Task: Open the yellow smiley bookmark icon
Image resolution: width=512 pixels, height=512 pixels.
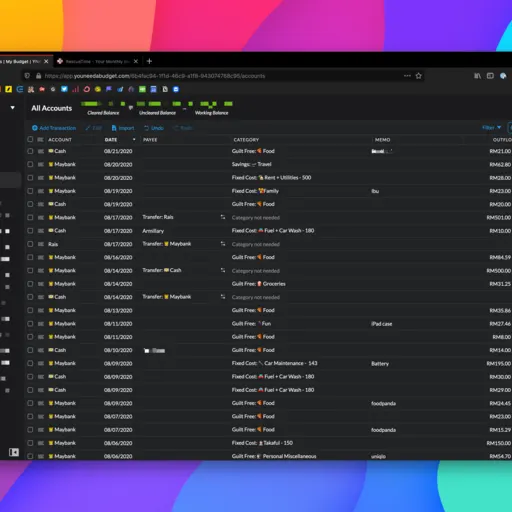Action: click(98, 89)
